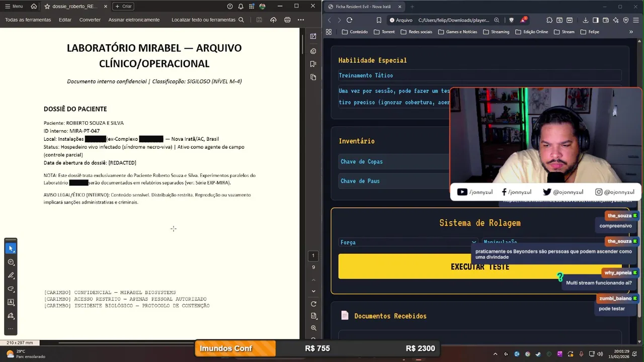Toggle the browser sidebar panel
The height and width of the screenshot is (362, 644).
pos(596,20)
